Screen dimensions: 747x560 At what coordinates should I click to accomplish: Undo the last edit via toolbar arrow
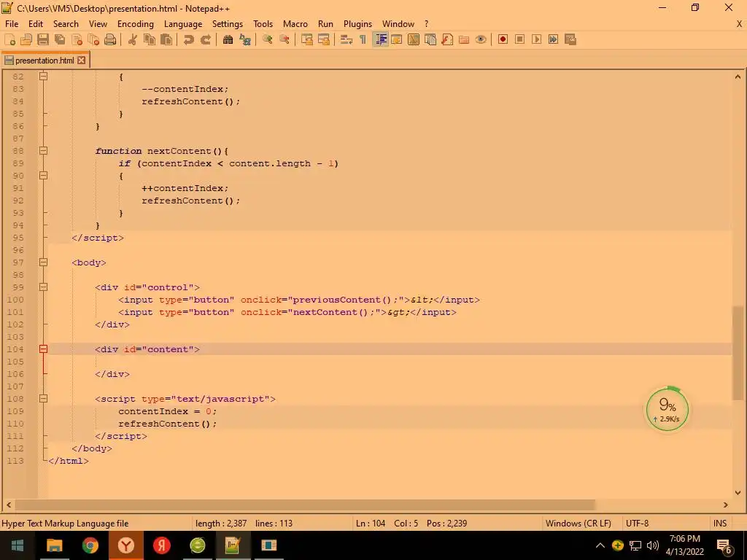click(x=189, y=39)
